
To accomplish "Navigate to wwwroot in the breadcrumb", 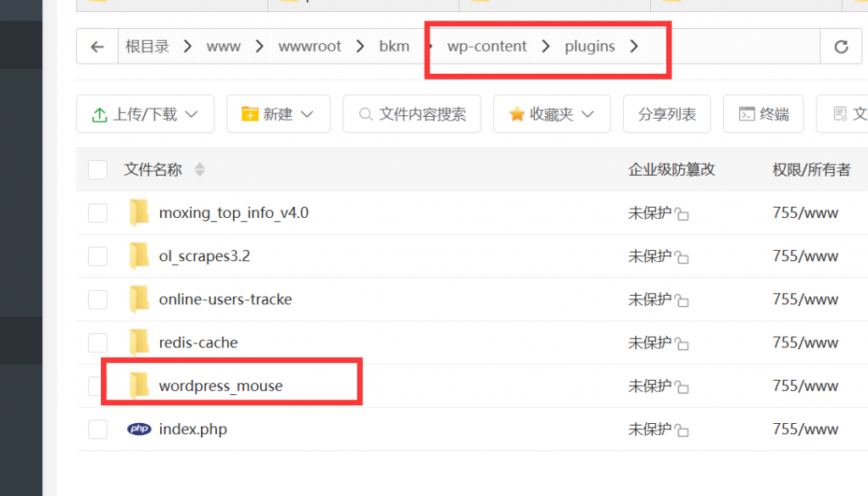I will (309, 47).
